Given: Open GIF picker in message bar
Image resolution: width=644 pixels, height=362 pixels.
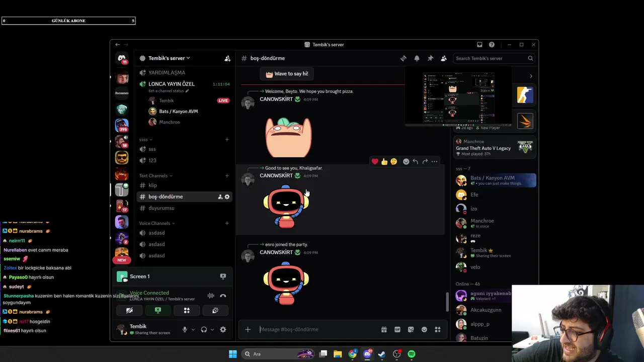Looking at the screenshot, I should (x=397, y=329).
